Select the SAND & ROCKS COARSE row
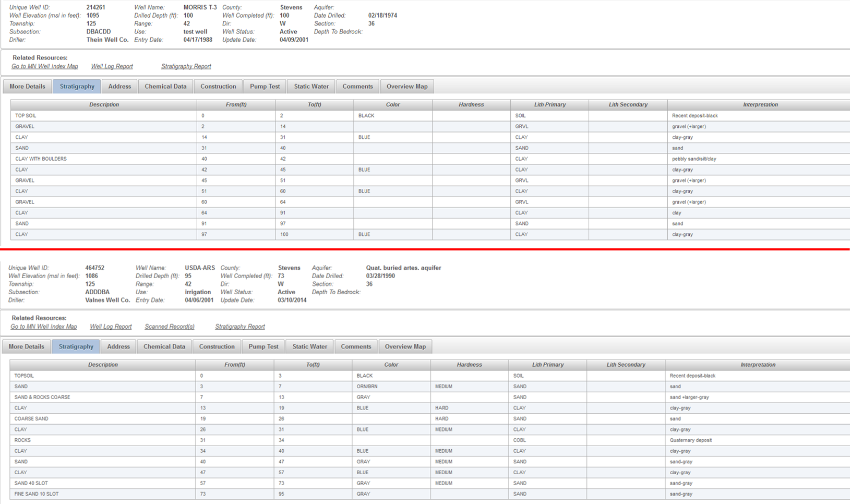 coord(42,398)
